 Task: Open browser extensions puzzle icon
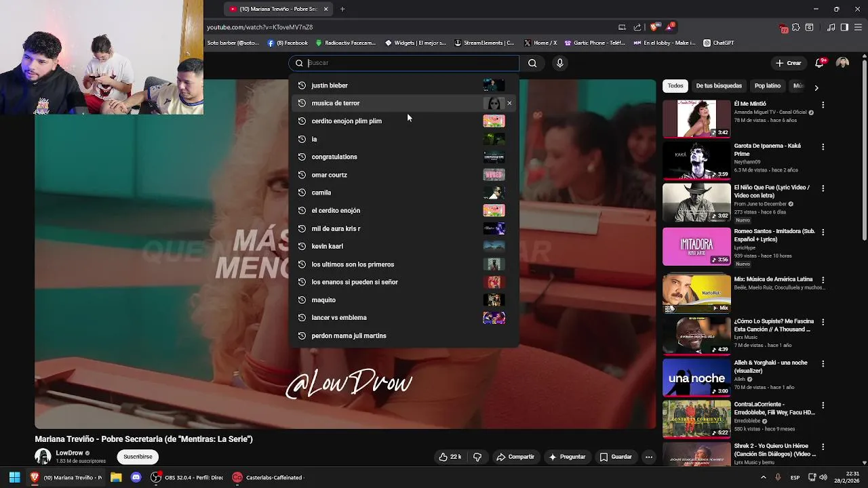click(796, 27)
